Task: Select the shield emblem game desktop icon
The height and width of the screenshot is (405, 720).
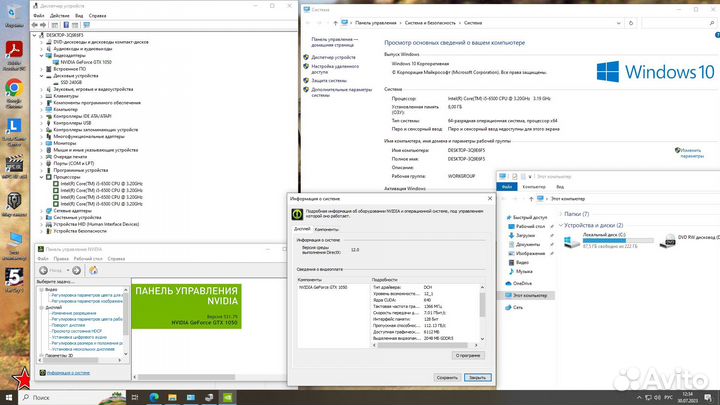Action: [14, 202]
